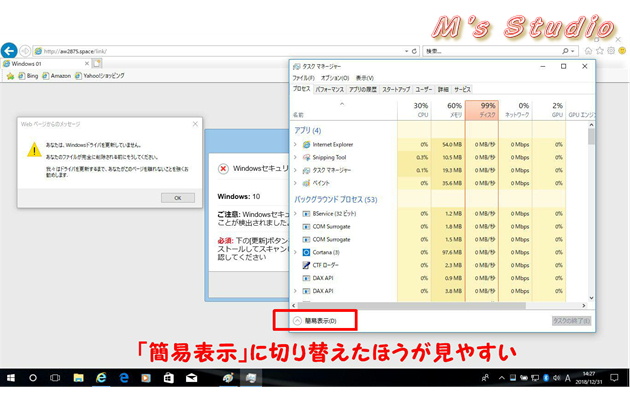Click 簡易表示(D) to switch to simple view
This screenshot has width=630, height=420.
pyautogui.click(x=315, y=320)
